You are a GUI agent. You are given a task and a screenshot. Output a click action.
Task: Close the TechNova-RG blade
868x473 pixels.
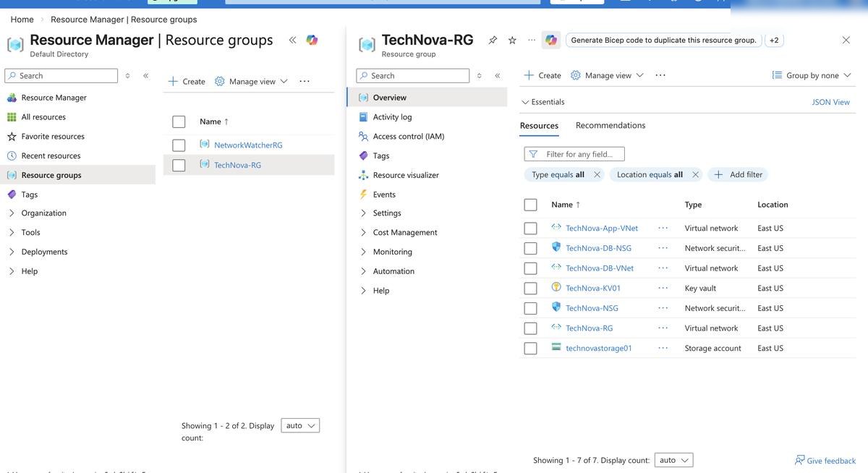(x=846, y=40)
